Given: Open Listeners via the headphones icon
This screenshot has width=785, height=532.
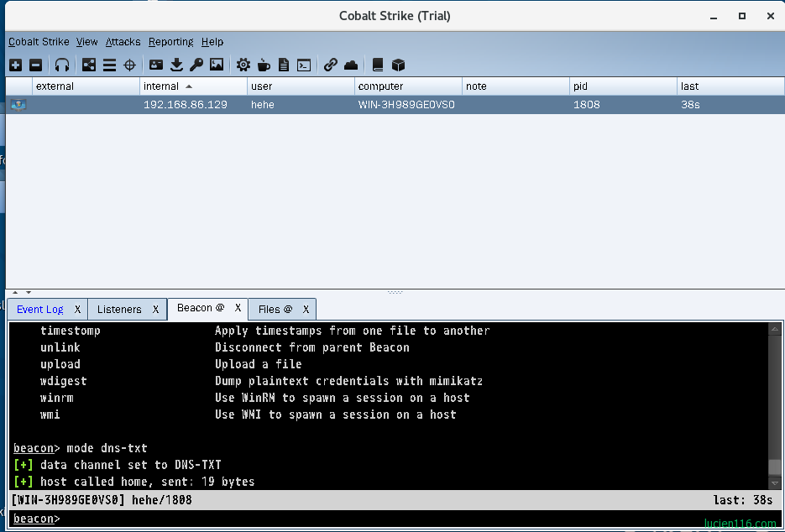Looking at the screenshot, I should coord(62,65).
